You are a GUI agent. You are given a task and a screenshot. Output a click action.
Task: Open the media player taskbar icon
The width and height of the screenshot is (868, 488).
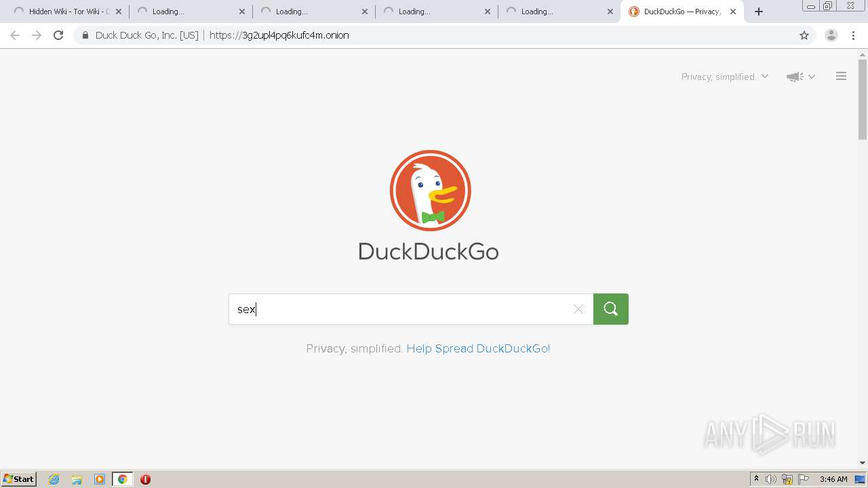coord(100,479)
